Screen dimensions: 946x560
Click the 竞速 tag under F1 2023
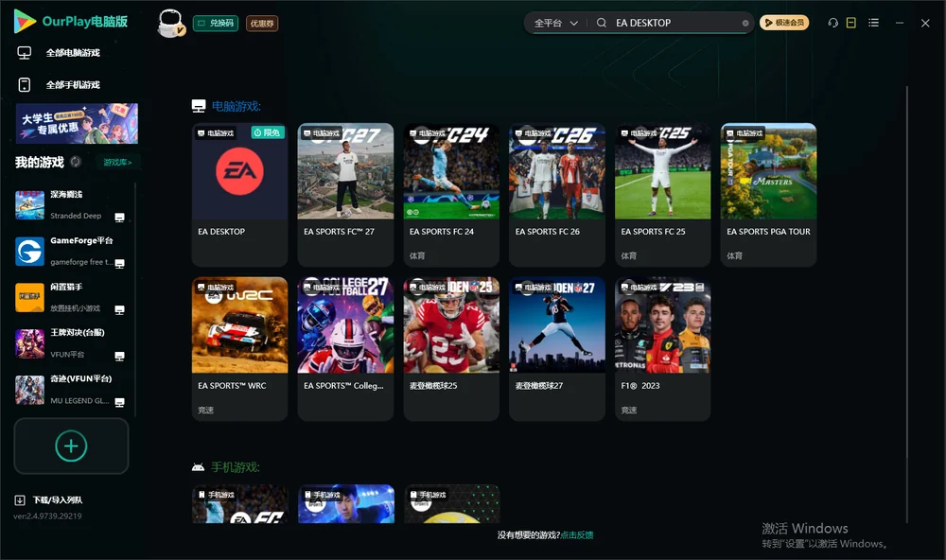pos(629,411)
